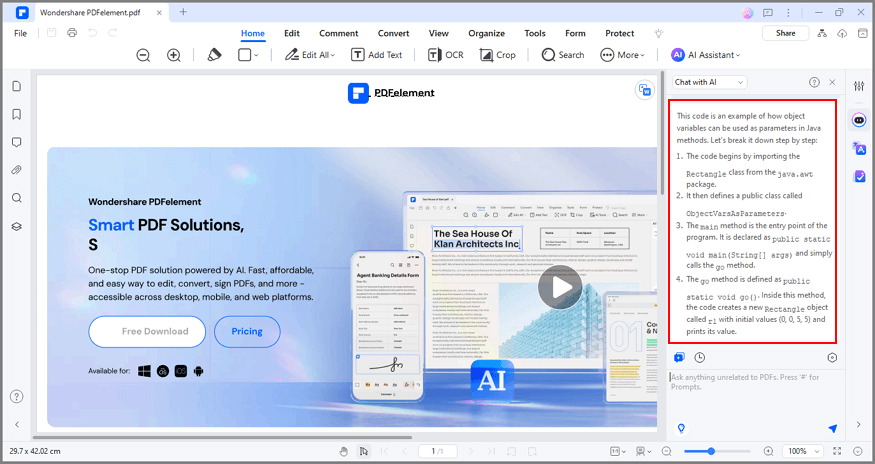Open the page thumbnails panel
Screen dimensions: 875x464
coord(17,86)
